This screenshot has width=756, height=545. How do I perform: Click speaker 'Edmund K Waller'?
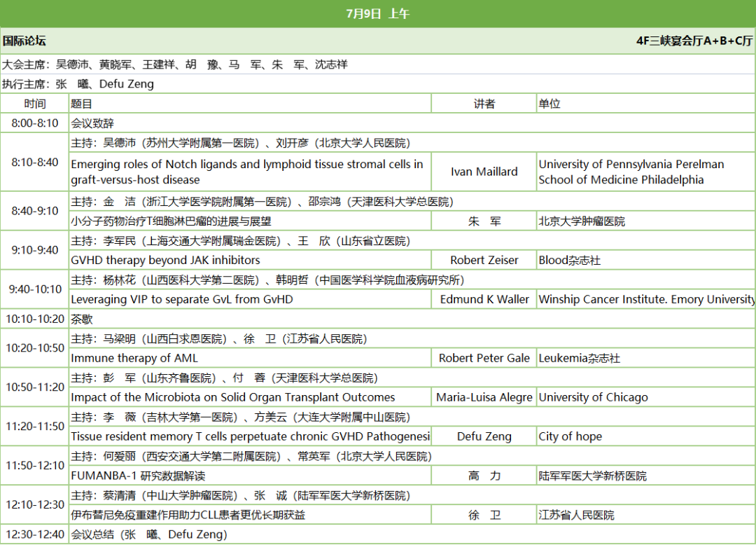click(x=484, y=299)
